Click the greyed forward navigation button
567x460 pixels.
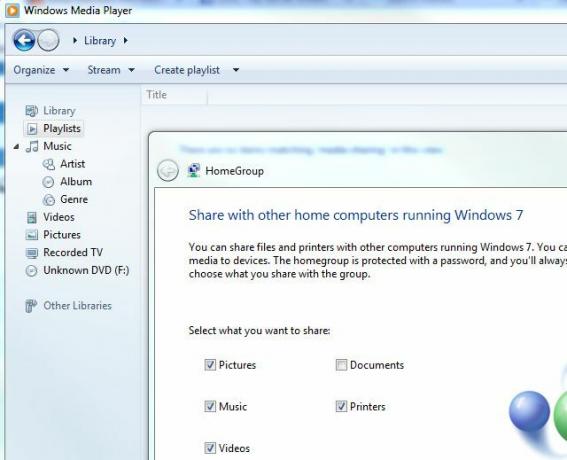(x=48, y=40)
